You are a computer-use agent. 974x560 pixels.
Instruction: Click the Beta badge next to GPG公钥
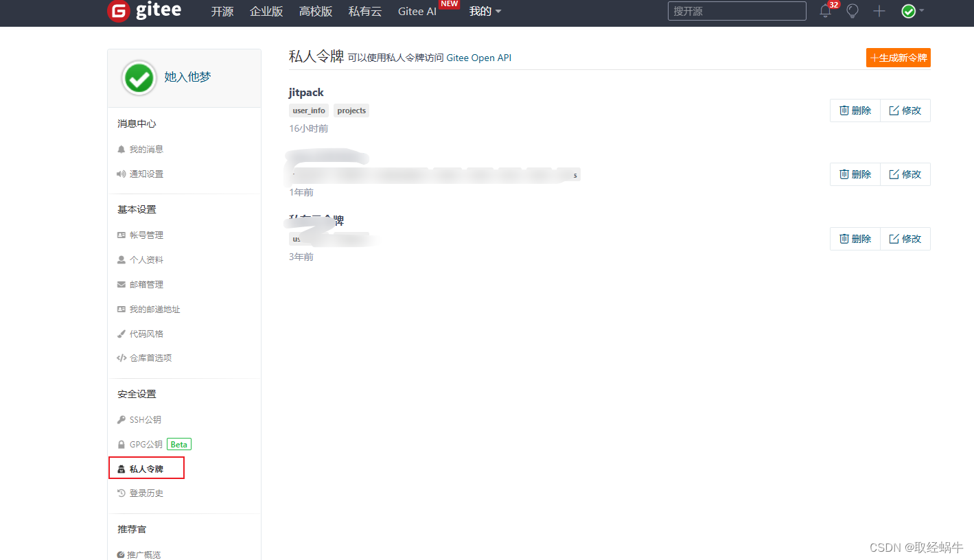179,444
